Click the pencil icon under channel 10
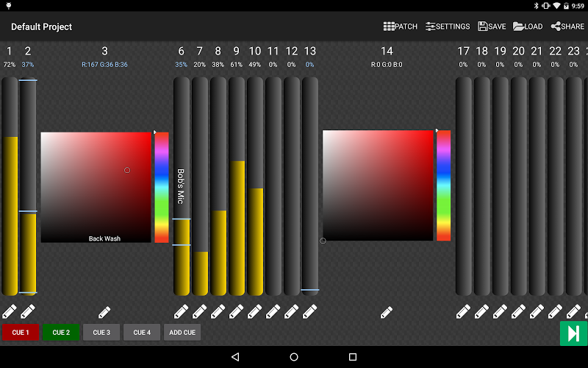 (x=254, y=311)
